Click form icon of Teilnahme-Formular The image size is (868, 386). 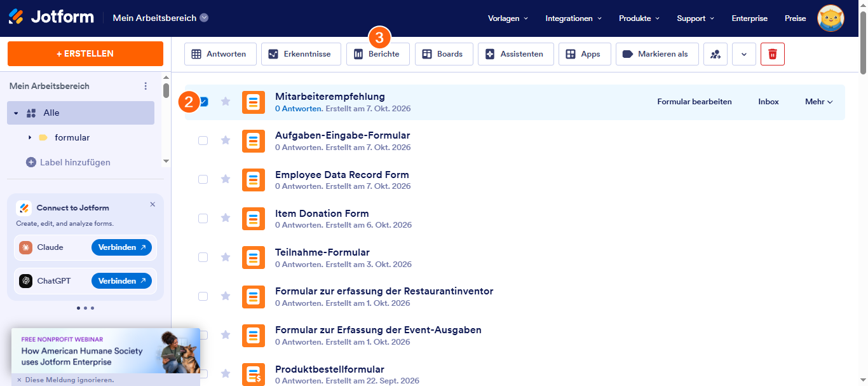pyautogui.click(x=254, y=258)
